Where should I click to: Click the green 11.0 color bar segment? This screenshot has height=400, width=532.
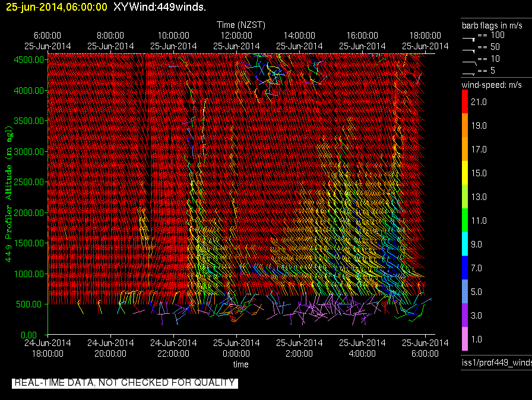point(465,220)
